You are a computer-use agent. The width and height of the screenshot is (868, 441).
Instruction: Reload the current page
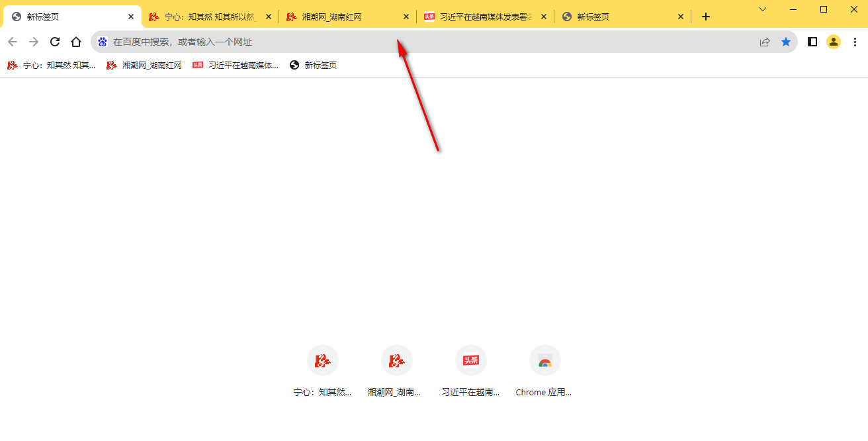55,42
